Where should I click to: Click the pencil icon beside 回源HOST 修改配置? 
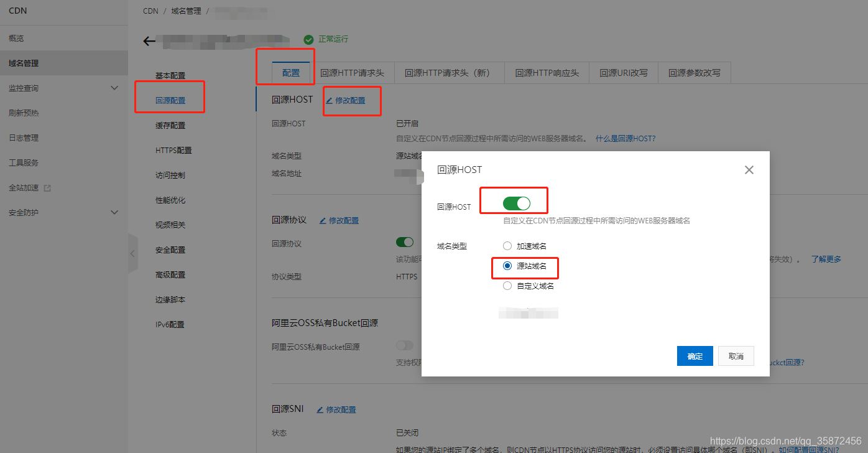[x=330, y=101]
